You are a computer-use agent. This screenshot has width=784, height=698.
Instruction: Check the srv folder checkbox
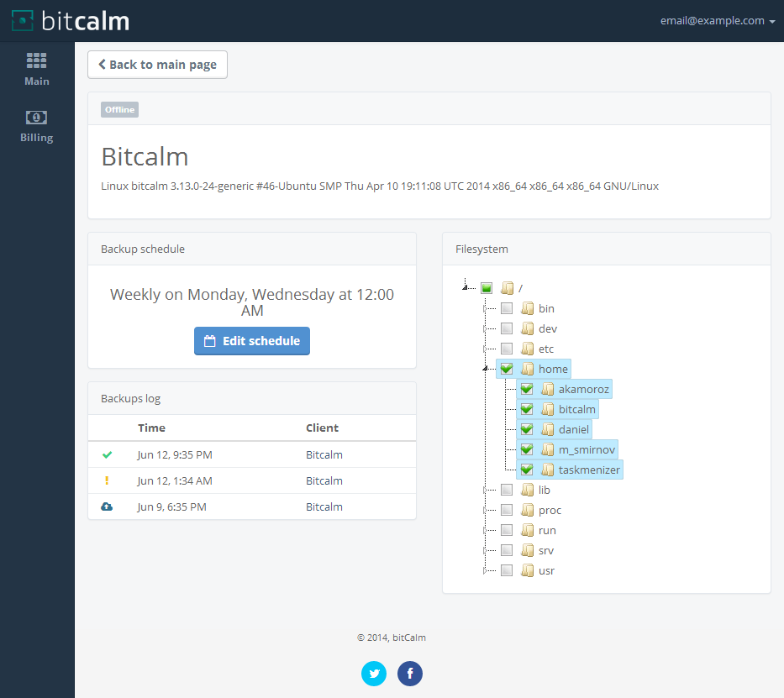[507, 550]
